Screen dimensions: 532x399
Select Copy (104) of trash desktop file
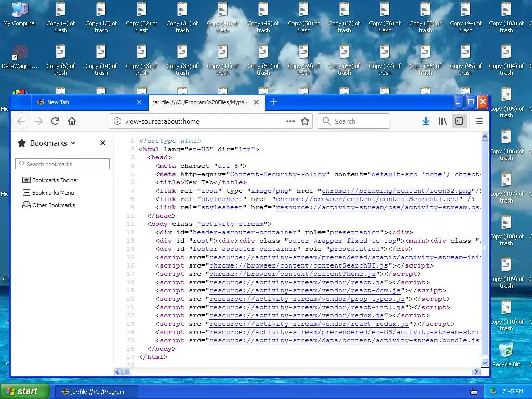(506, 60)
